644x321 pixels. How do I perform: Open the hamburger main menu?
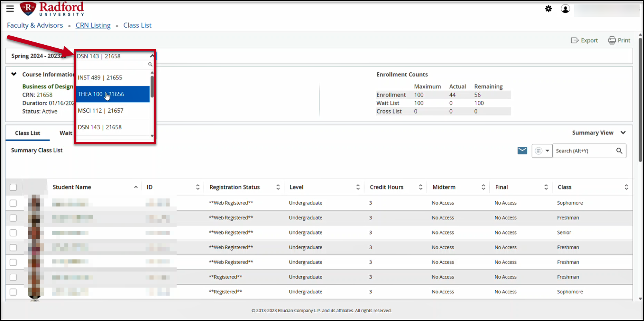pos(10,8)
